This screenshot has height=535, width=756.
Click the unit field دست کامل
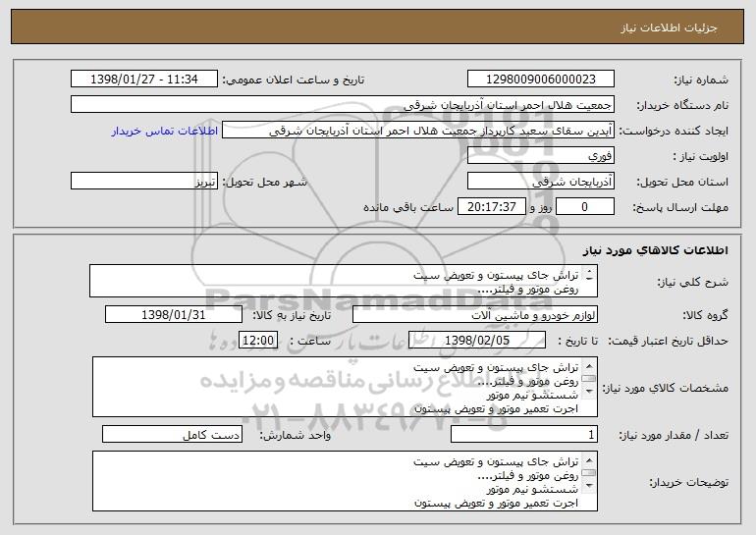172,434
